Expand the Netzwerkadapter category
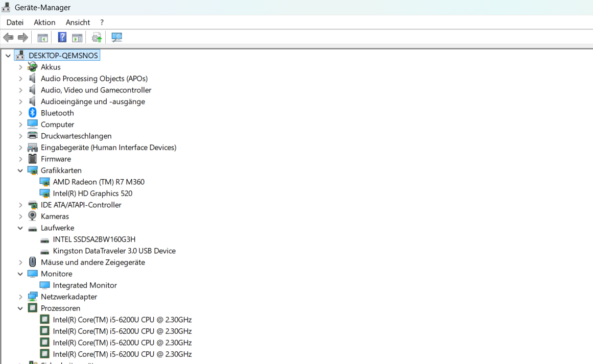Image resolution: width=593 pixels, height=364 pixels. 20,297
